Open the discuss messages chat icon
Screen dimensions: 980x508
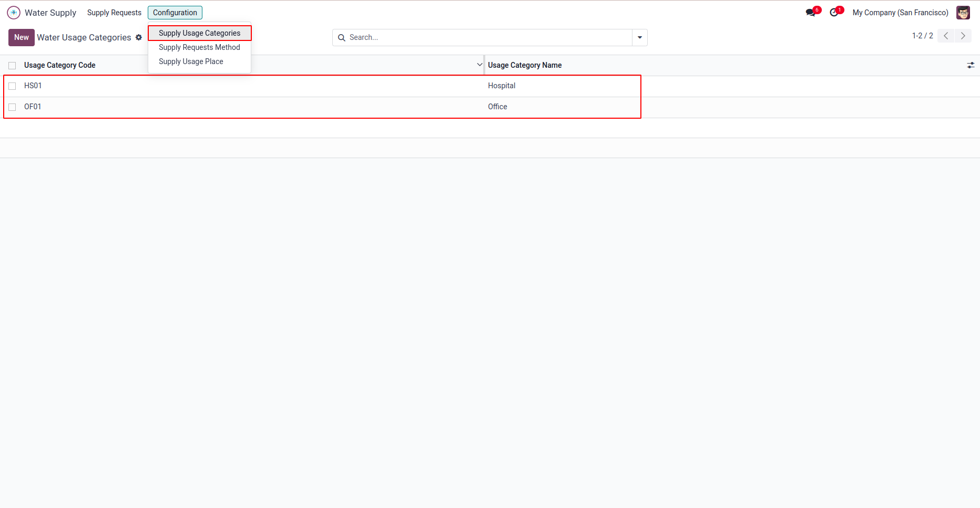click(811, 13)
